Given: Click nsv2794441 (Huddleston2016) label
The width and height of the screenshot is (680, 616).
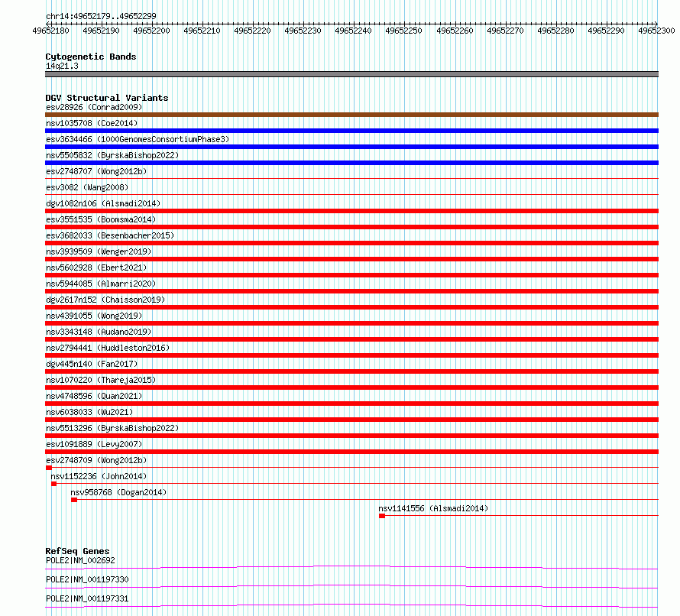Looking at the screenshot, I should coord(108,348).
